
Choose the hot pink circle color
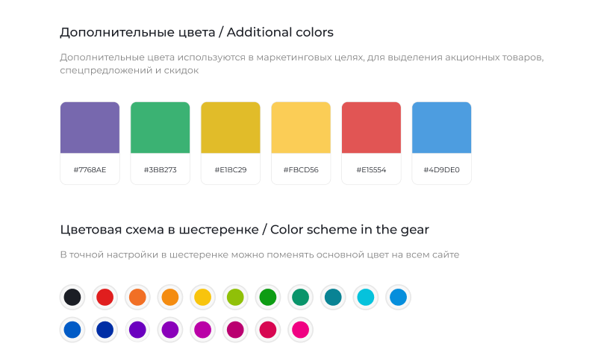(x=300, y=330)
